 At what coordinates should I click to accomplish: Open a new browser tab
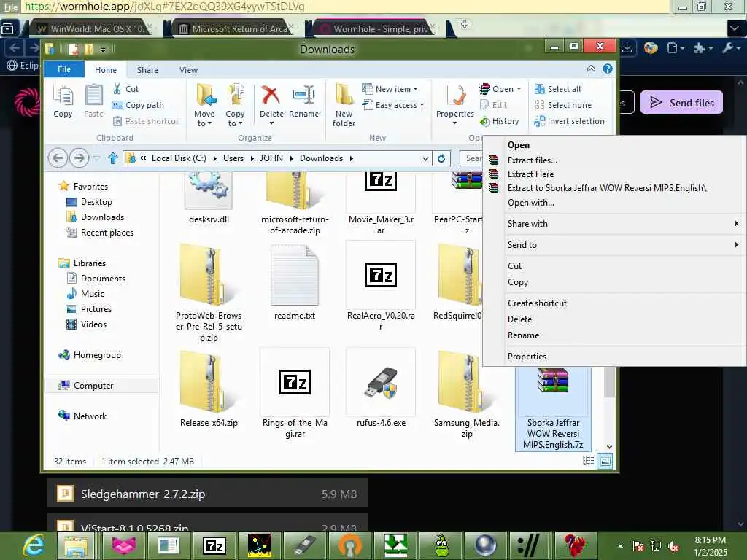465,24
